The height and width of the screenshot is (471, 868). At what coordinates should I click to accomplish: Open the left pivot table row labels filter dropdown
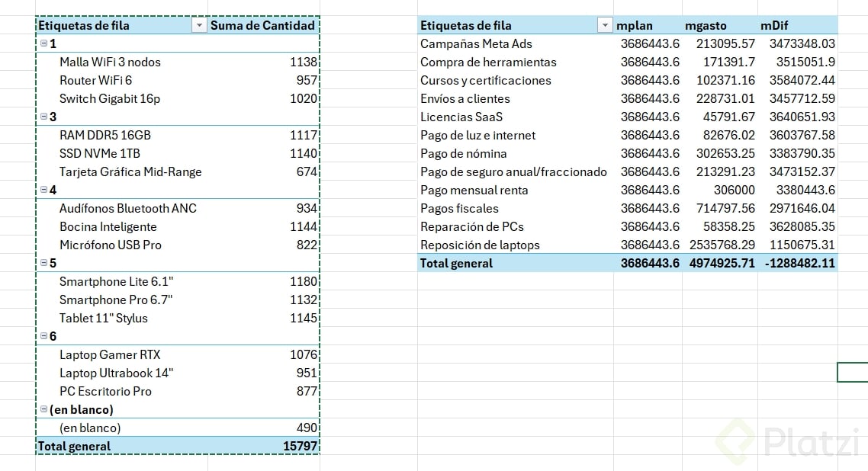pyautogui.click(x=199, y=25)
